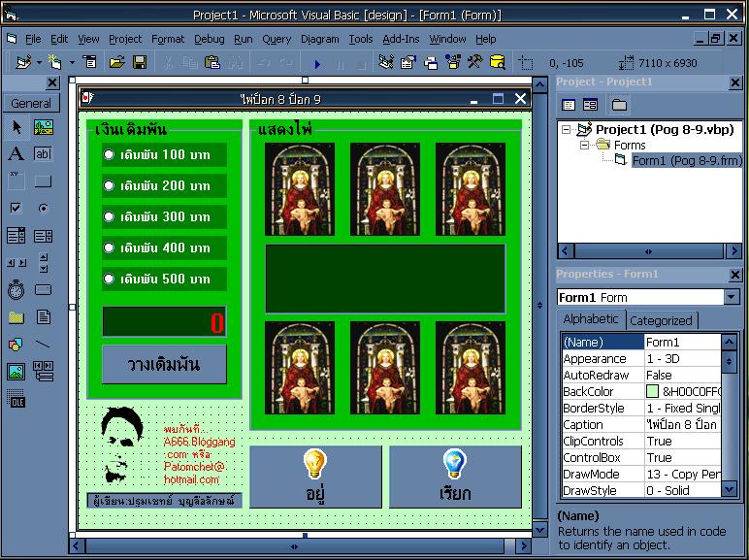Select the 200 baht bet radio button
The image size is (749, 560).
point(109,185)
